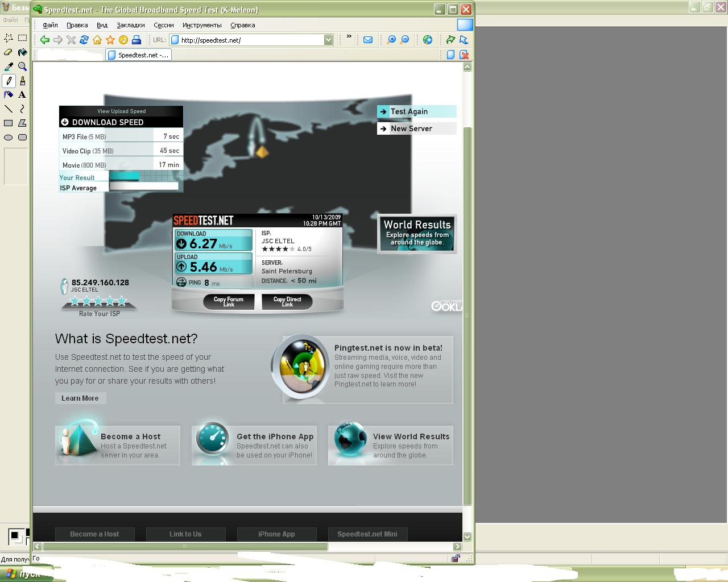Open the URL history dropdown arrow
The image size is (728, 582).
(x=328, y=40)
